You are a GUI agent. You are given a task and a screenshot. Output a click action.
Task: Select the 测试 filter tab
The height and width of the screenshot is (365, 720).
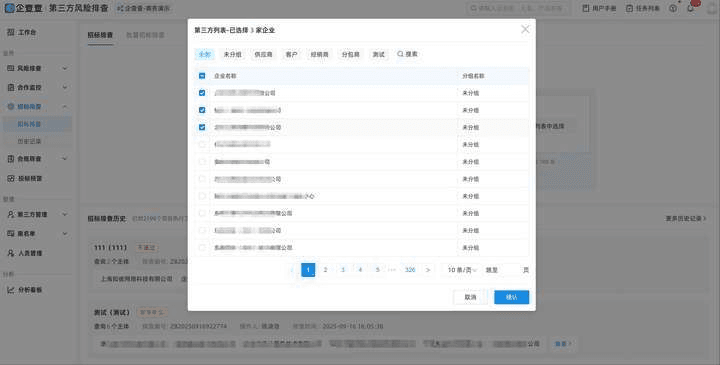click(379, 54)
